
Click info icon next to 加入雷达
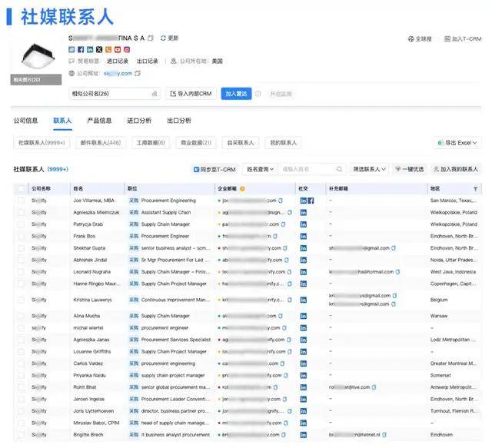258,94
